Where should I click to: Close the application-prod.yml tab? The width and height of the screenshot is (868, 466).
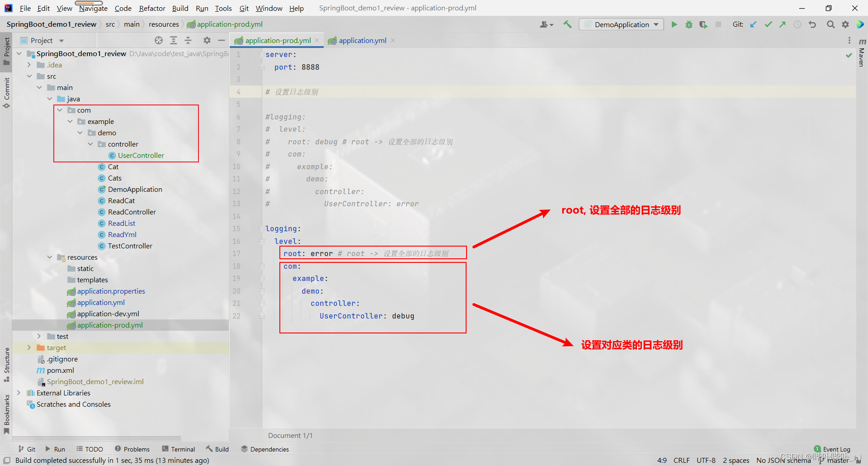tap(317, 41)
